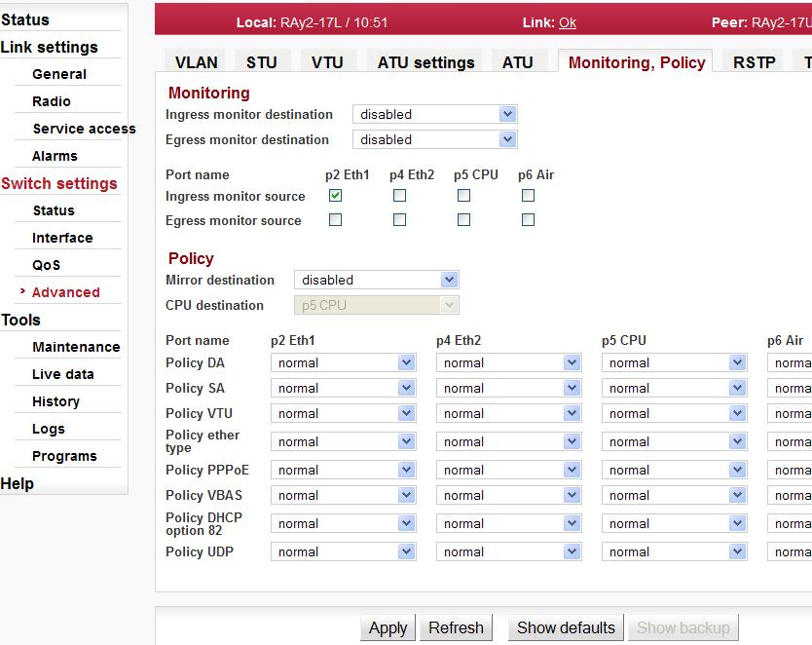This screenshot has height=645, width=812.
Task: Open Policy VBAS dropdown for p4 Eth2
Action: click(508, 495)
